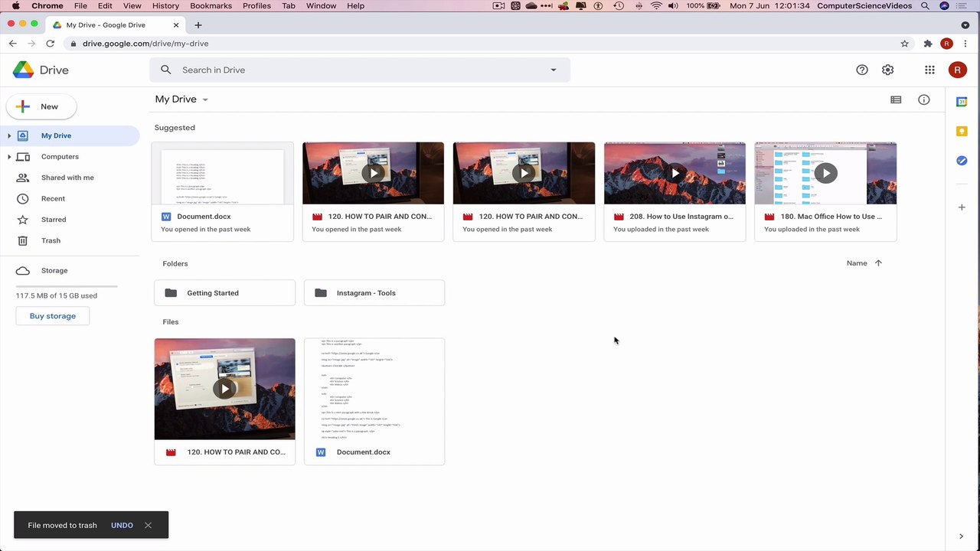Expand search options dropdown arrow
The image size is (980, 551).
(554, 70)
